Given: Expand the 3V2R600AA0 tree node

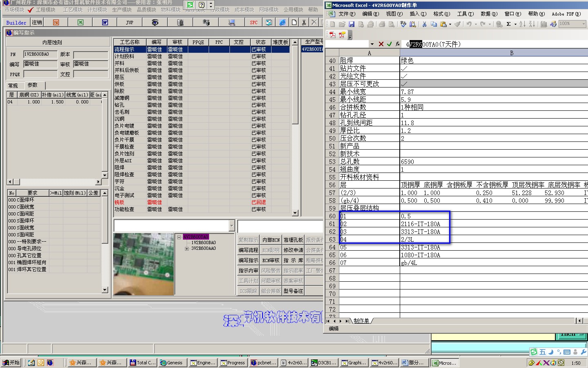Looking at the screenshot, I should [x=187, y=248].
